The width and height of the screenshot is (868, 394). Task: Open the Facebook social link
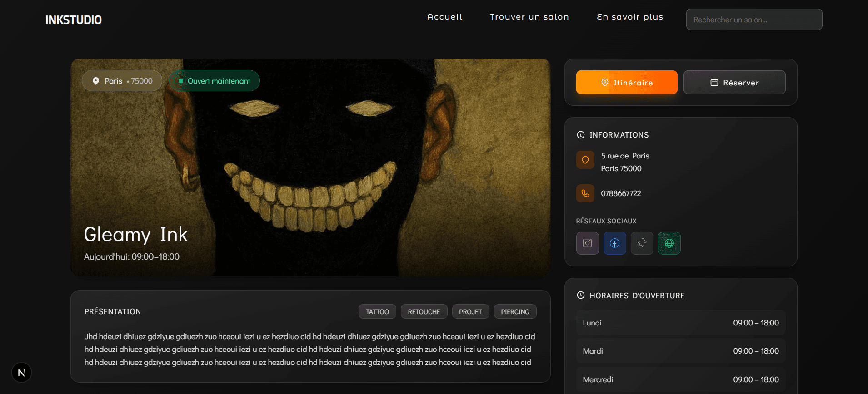[x=614, y=243]
